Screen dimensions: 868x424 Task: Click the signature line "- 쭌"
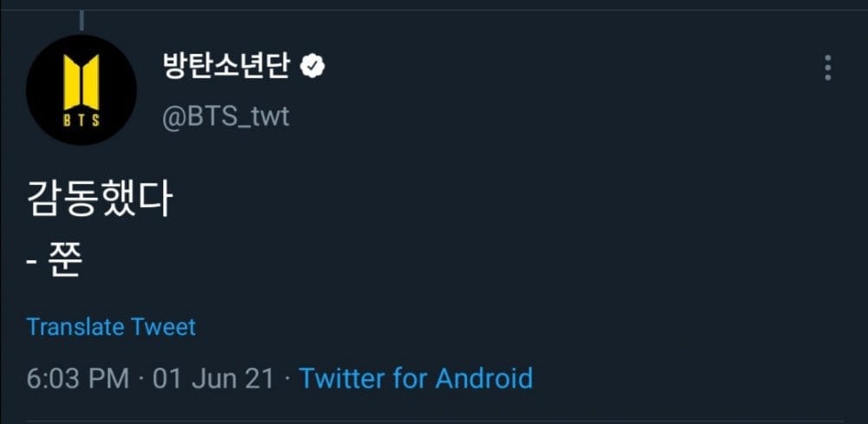54,262
